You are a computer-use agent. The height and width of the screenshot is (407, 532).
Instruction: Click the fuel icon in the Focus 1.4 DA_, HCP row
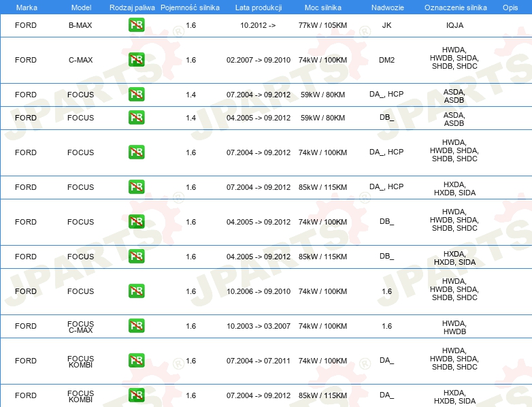pos(136,95)
